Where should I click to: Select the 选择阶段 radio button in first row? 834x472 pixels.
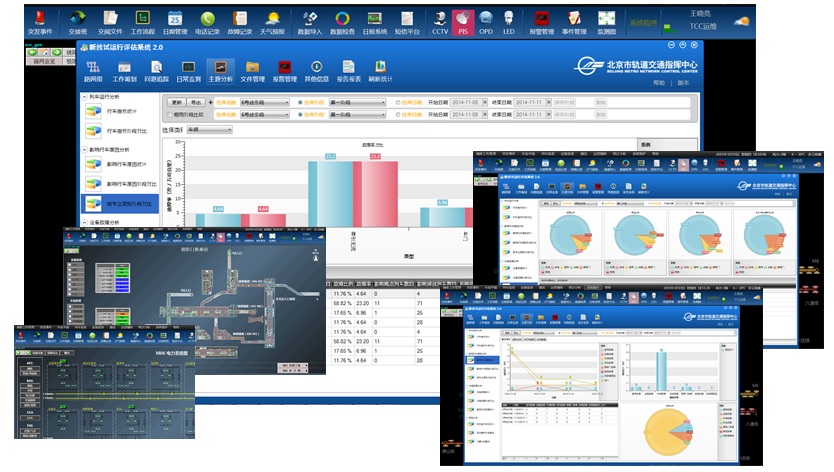pos(299,102)
